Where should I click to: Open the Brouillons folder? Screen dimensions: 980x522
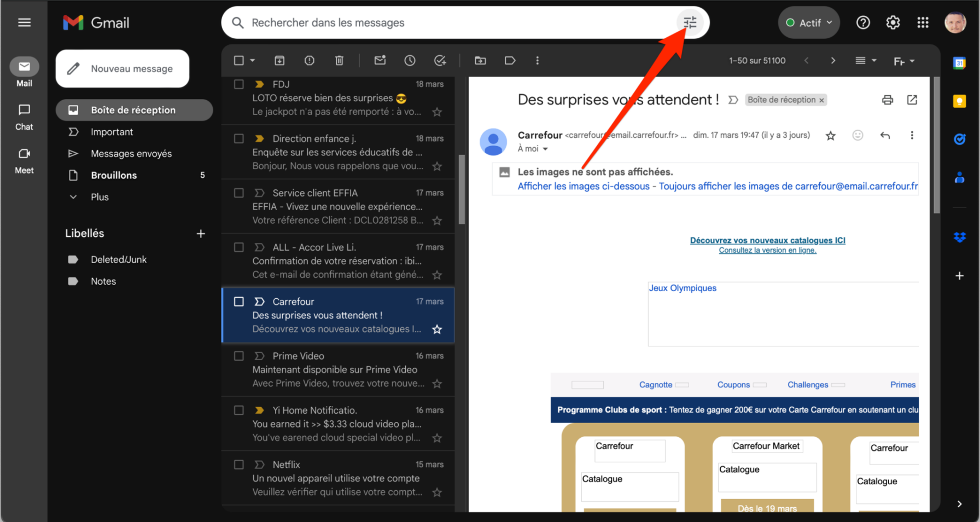coord(114,175)
